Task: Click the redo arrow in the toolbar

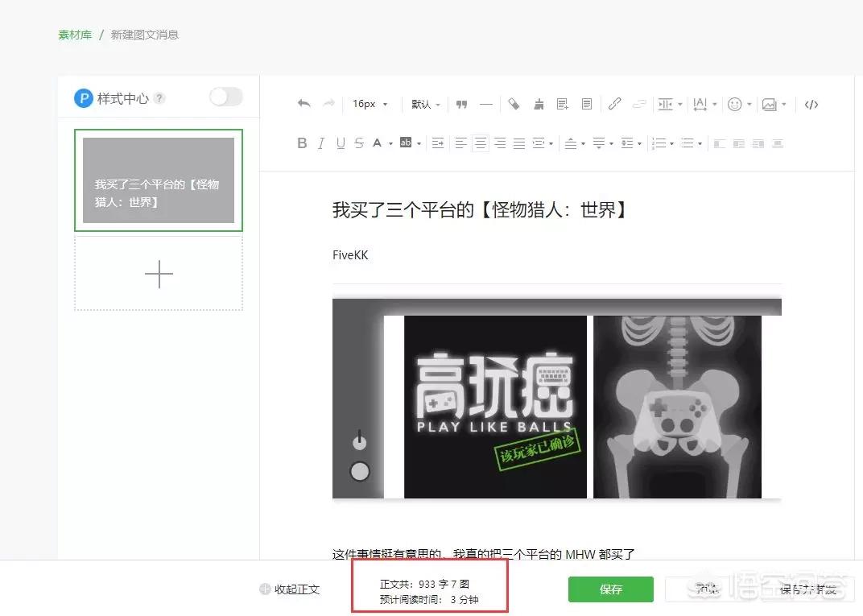Action: (x=328, y=104)
